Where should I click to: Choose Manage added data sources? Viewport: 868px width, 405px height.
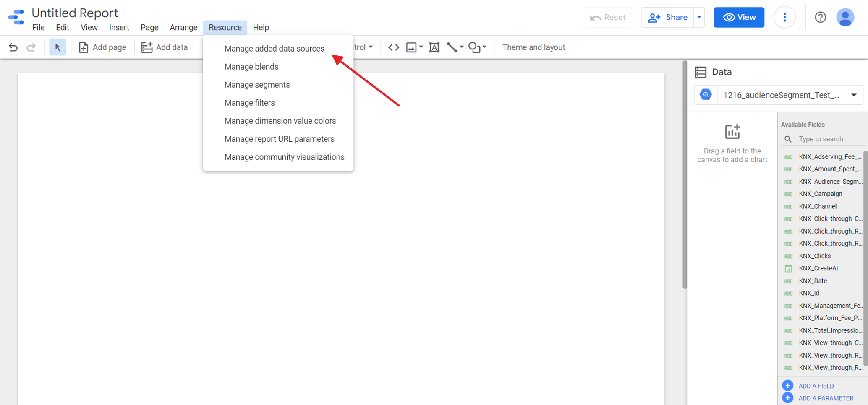[274, 49]
